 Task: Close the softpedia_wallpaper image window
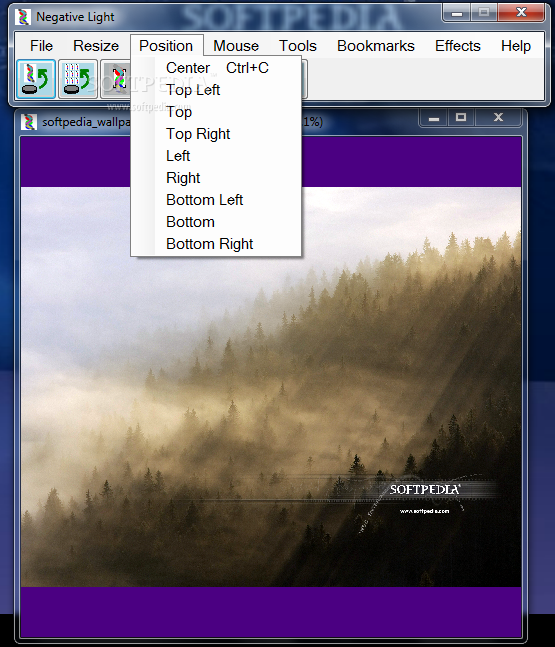click(x=498, y=118)
